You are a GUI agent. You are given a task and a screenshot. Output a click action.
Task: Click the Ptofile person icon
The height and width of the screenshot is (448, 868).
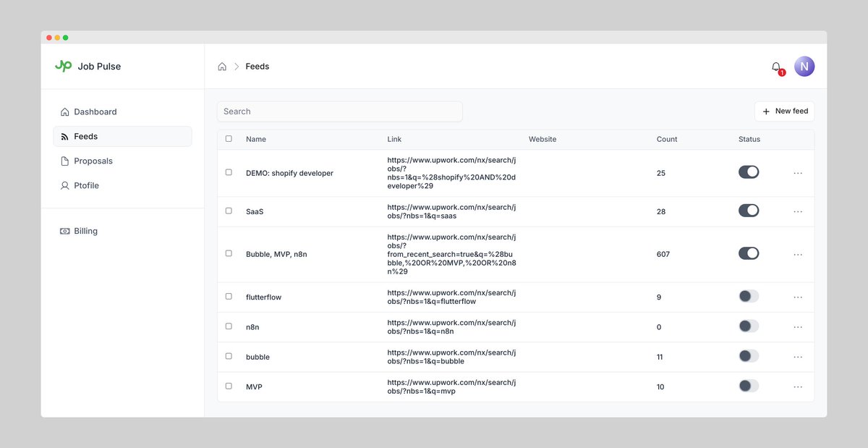65,186
